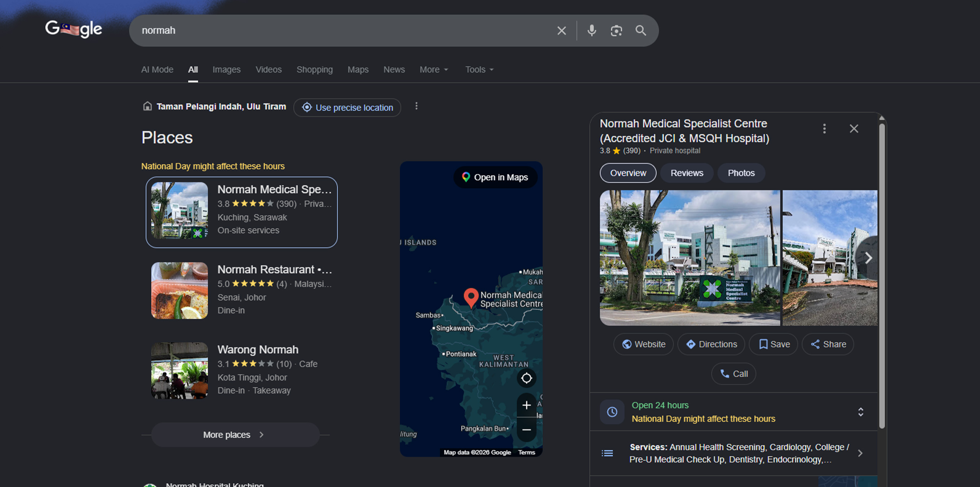Open main hospital building photo
This screenshot has height=487, width=980.
690,258
